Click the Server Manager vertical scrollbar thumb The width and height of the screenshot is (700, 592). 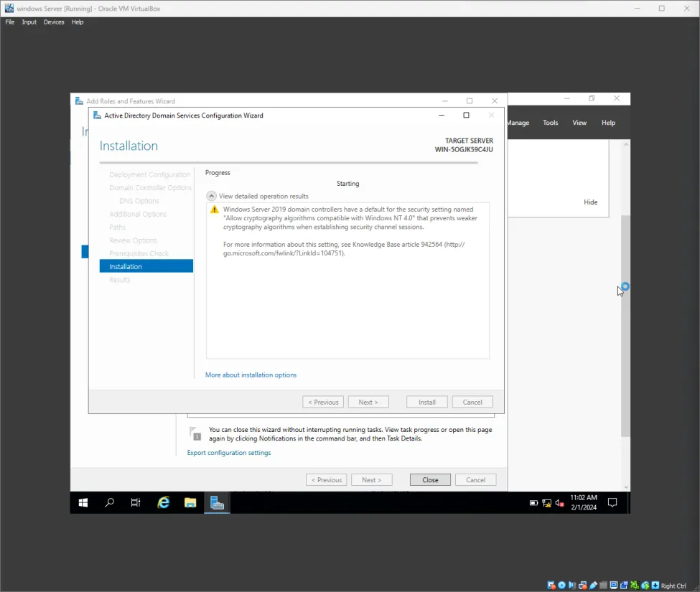coord(625,326)
